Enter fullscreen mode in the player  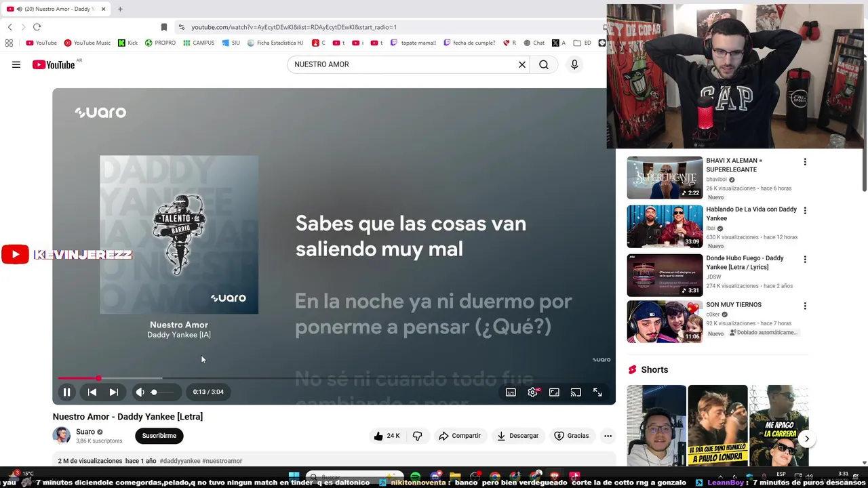tap(597, 392)
